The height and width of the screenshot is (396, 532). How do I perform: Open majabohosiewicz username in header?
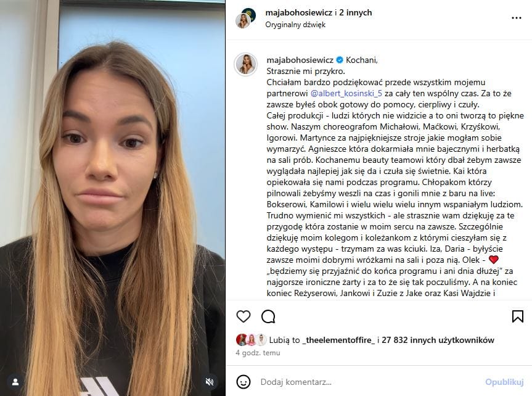point(299,12)
